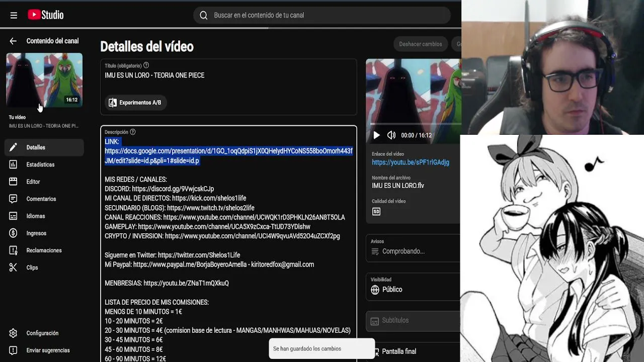This screenshot has height=362, width=644.
Task: Click the Avisos checks list icon
Action: pos(375,251)
